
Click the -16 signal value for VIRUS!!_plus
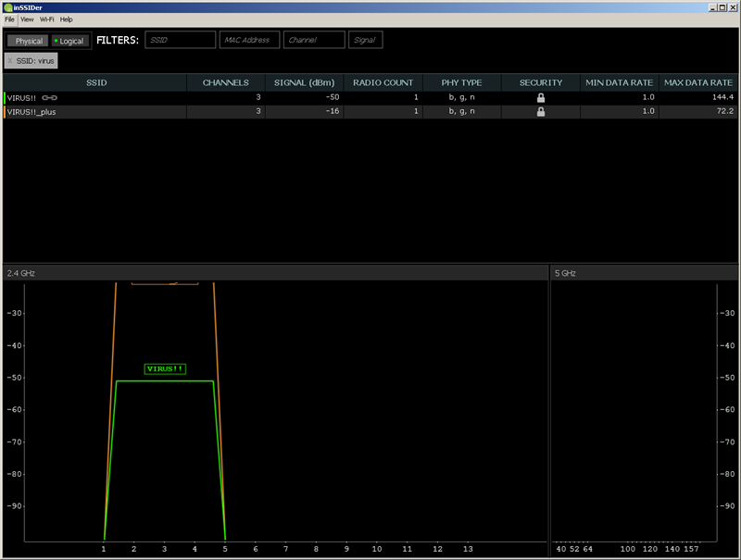[x=333, y=111]
